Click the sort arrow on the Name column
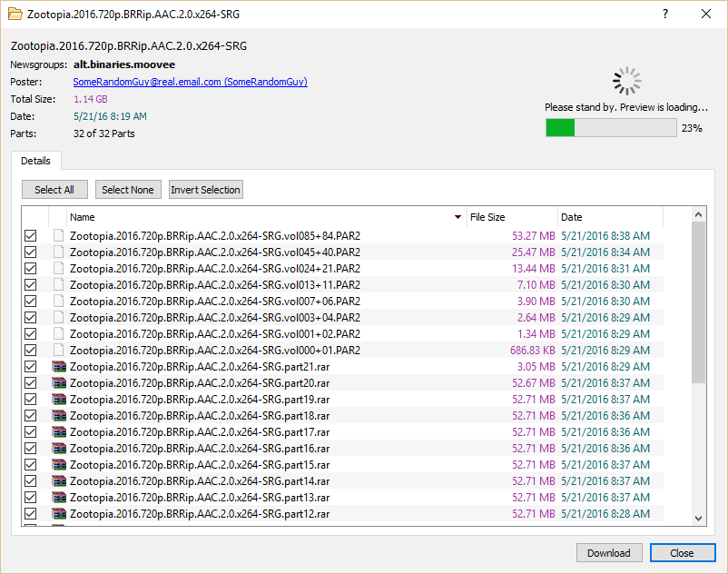 (458, 216)
